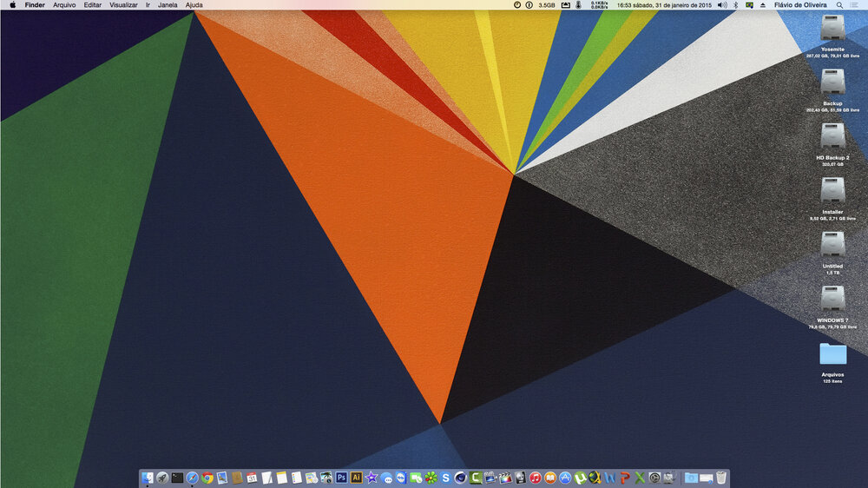Select the Arquivos folder on desktop
Viewport: 868px width, 488px height.
(832, 354)
